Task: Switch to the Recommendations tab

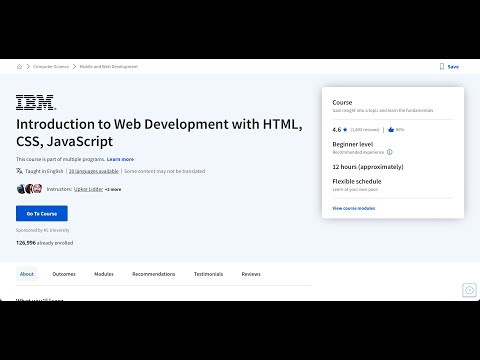Action: (x=154, y=274)
